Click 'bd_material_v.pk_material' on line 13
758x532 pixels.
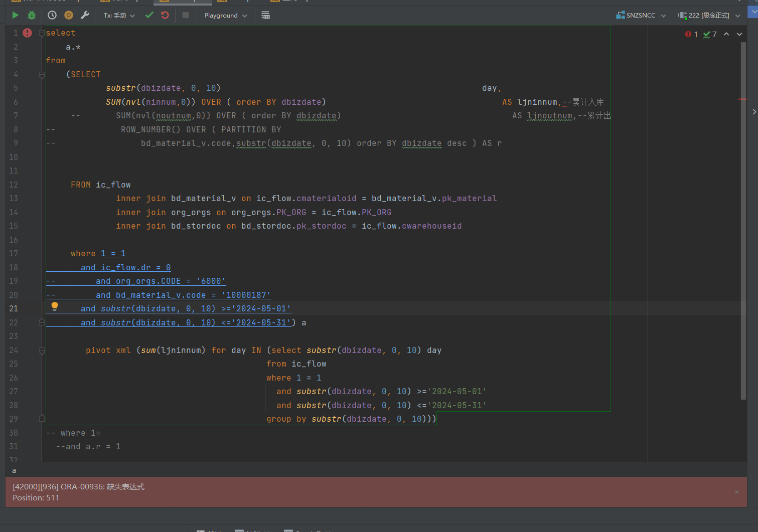(x=434, y=199)
